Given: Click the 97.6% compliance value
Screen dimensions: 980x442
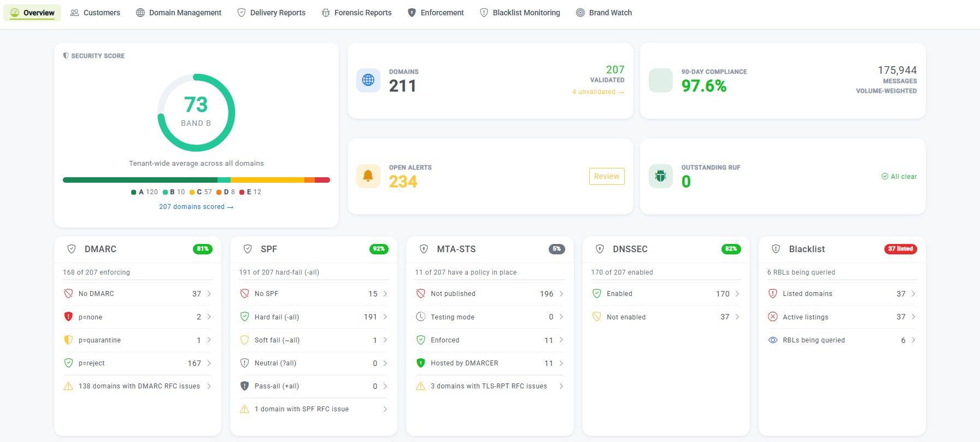Looking at the screenshot, I should tap(704, 86).
